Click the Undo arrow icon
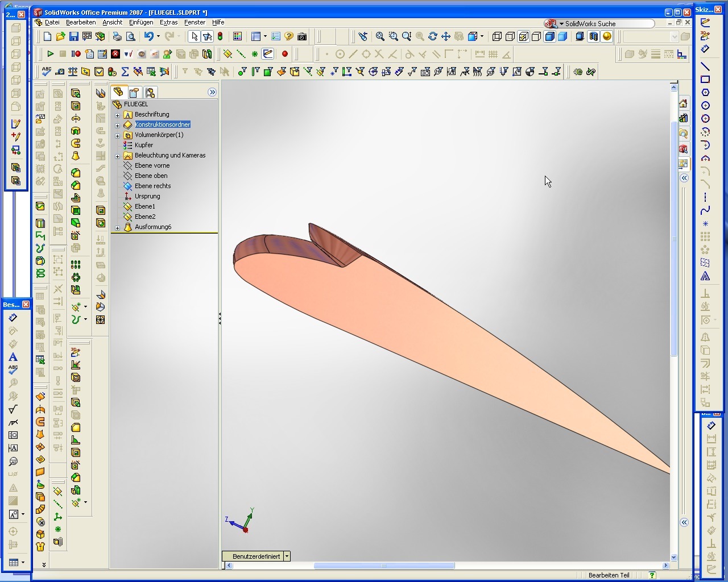728x582 pixels. click(148, 36)
